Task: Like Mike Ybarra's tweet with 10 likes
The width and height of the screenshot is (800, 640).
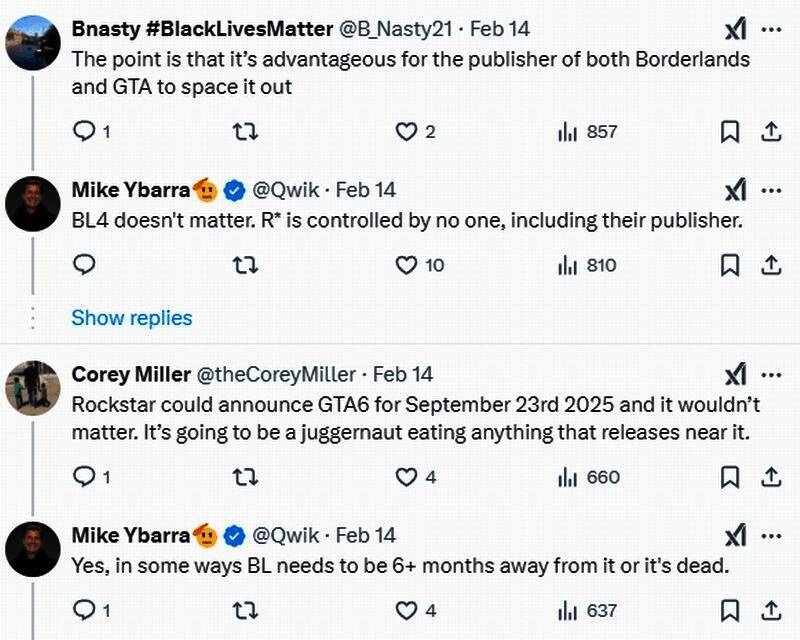Action: [405, 265]
